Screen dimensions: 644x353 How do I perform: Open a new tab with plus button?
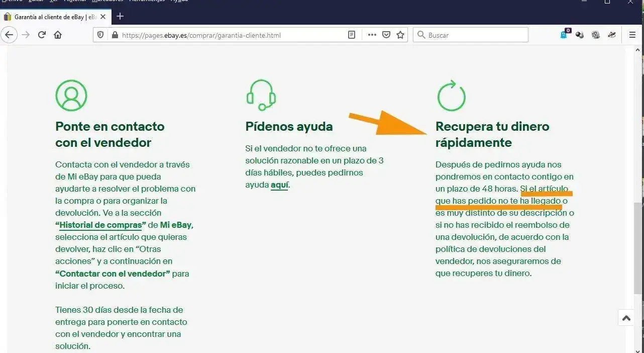(120, 16)
